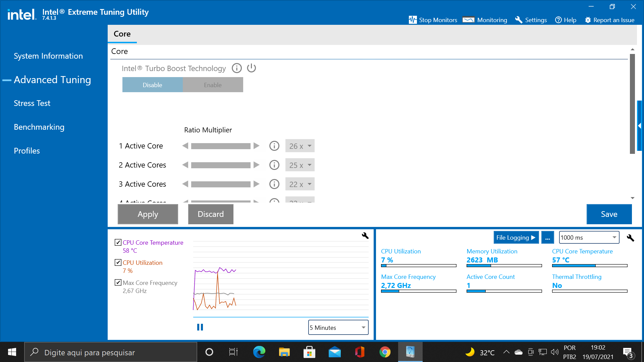Increase 3 Active Cores ratio with right arrow

(x=257, y=184)
